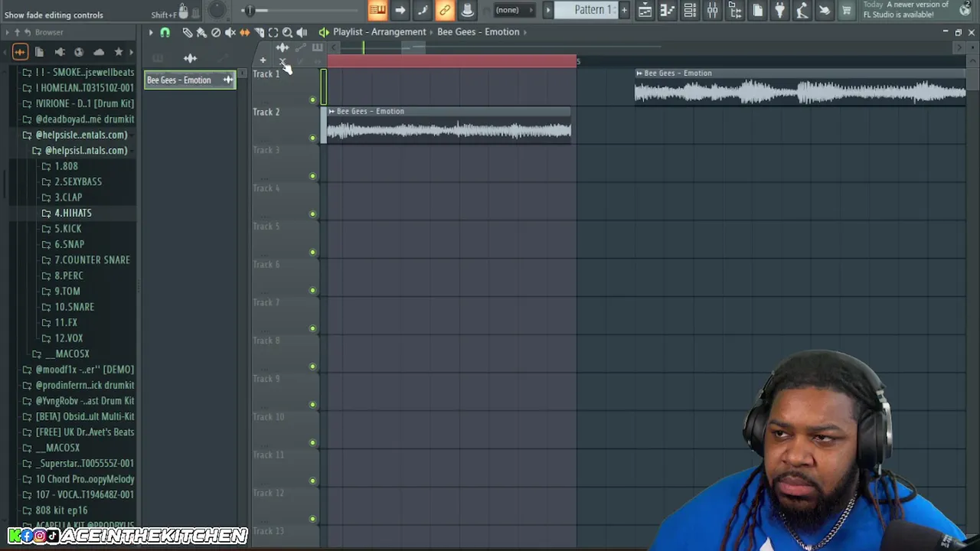Viewport: 980px width, 551px height.
Task: Select the 4.HIHATS folder
Action: (x=66, y=213)
